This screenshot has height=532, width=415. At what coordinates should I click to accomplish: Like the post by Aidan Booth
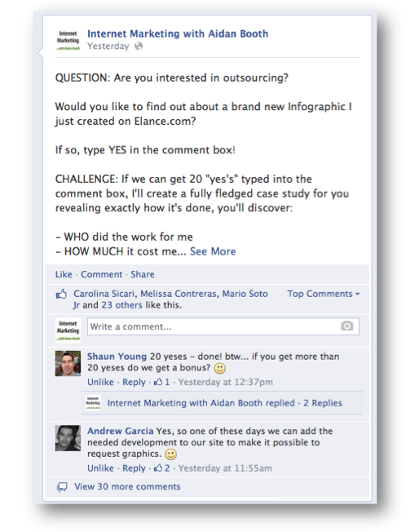tap(64, 274)
